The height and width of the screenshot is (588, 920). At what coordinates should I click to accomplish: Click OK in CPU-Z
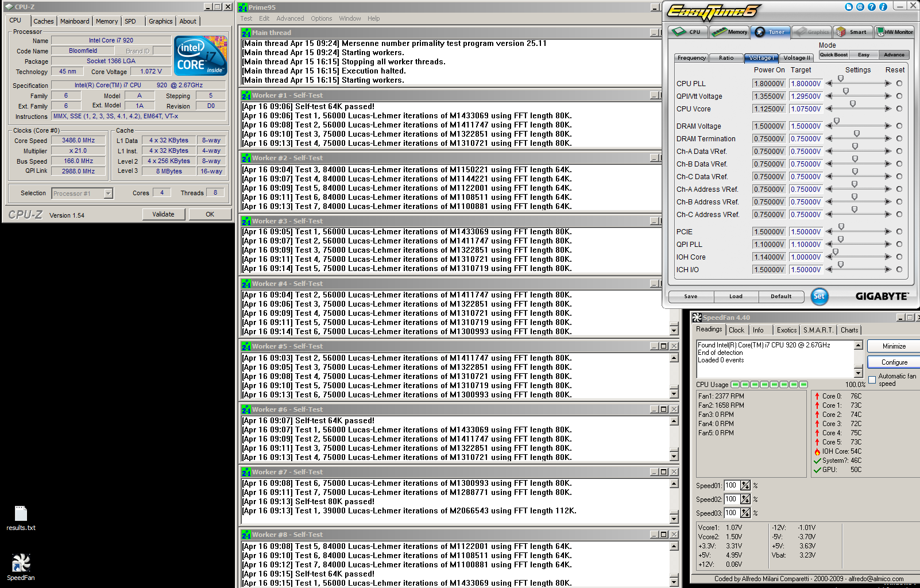point(210,214)
